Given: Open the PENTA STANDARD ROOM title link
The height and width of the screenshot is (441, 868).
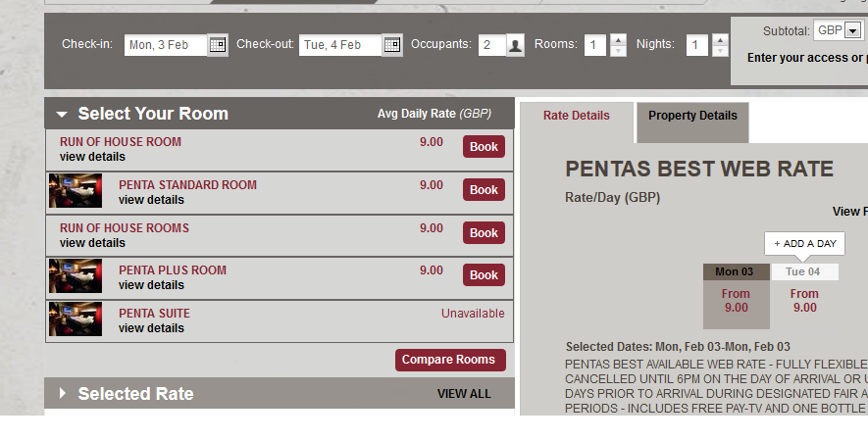Looking at the screenshot, I should coord(187,185).
